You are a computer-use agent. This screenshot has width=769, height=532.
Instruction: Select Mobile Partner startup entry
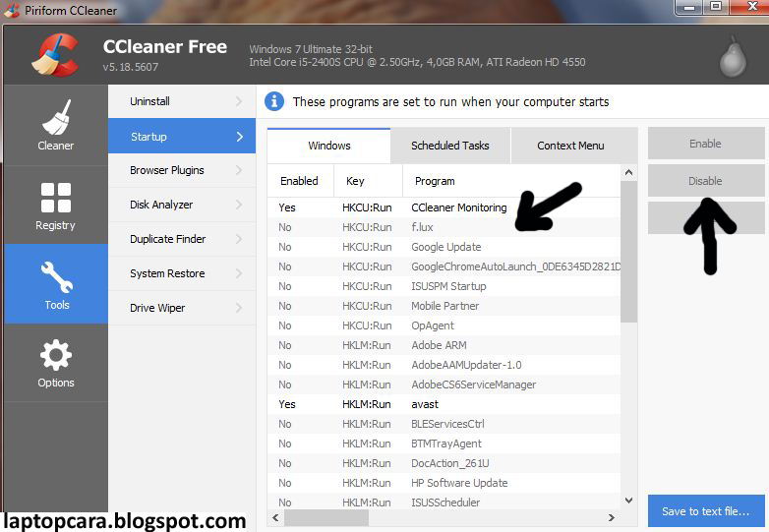(x=444, y=306)
